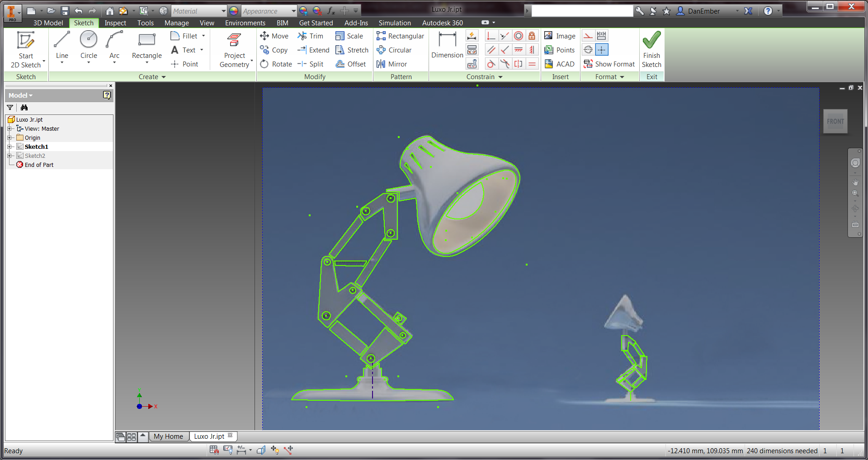Click the Rotate button
The width and height of the screenshot is (868, 460).
tap(276, 64)
